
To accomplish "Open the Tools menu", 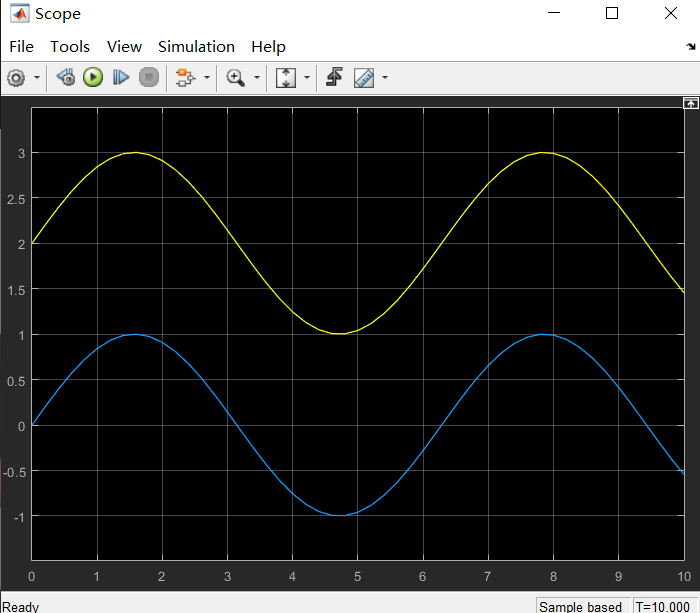I will [x=70, y=47].
